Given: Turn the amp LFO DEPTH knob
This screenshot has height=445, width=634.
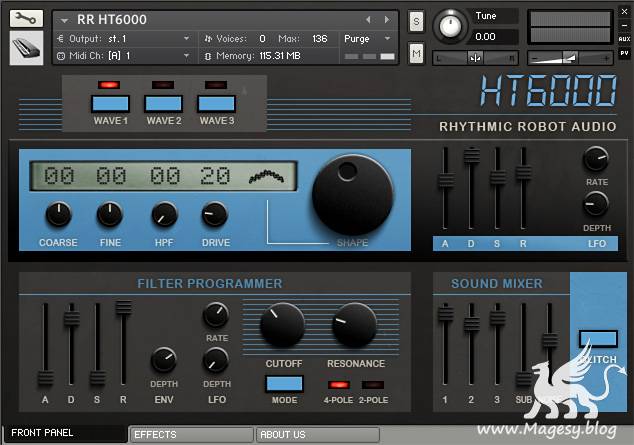Looking at the screenshot, I should click(596, 204).
